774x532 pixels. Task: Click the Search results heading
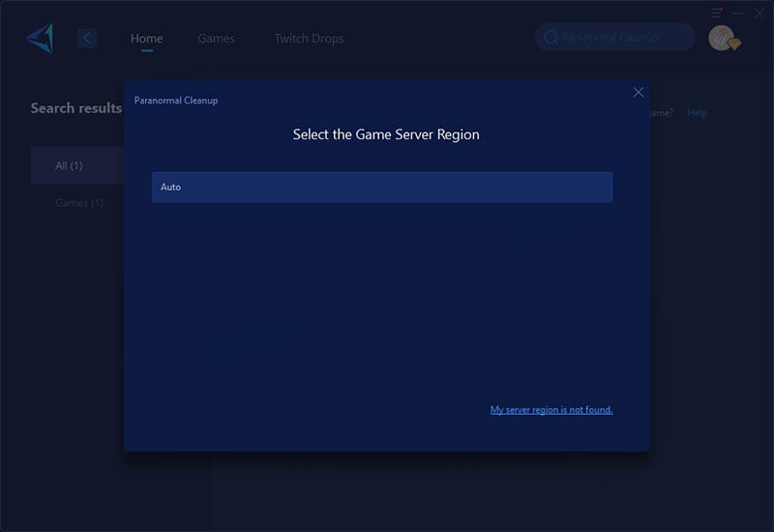pyautogui.click(x=76, y=108)
